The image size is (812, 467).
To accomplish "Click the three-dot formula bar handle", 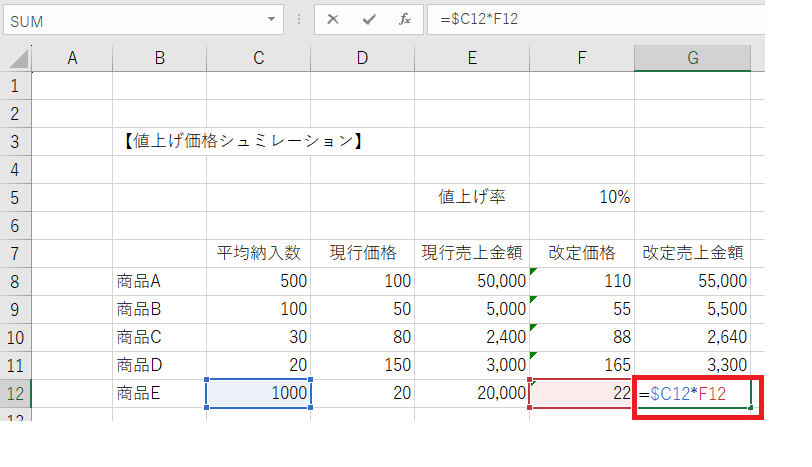I will click(299, 20).
